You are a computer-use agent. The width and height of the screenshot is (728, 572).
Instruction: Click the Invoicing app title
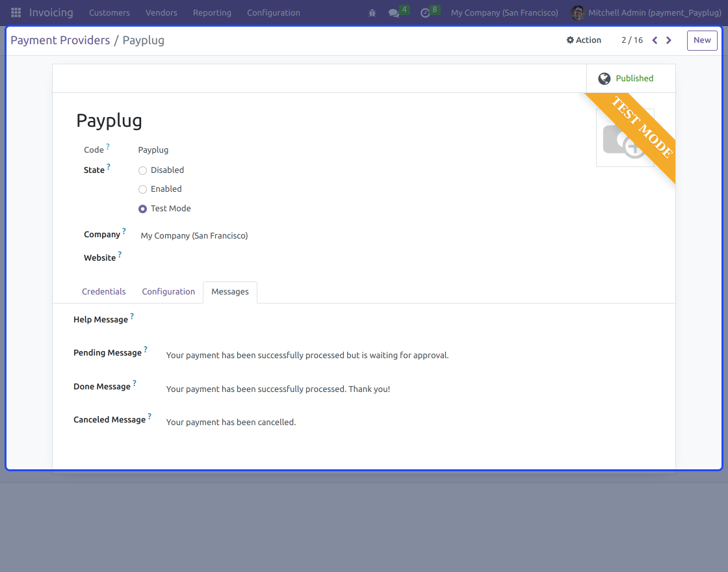(x=51, y=12)
